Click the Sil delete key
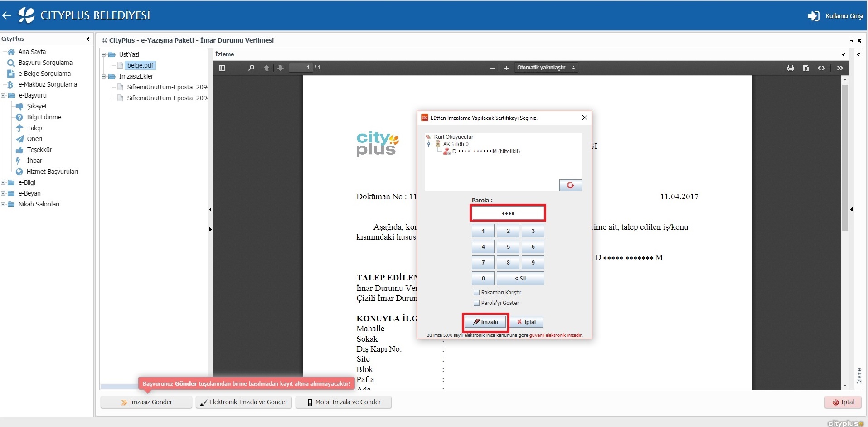868x427 pixels. (x=520, y=279)
